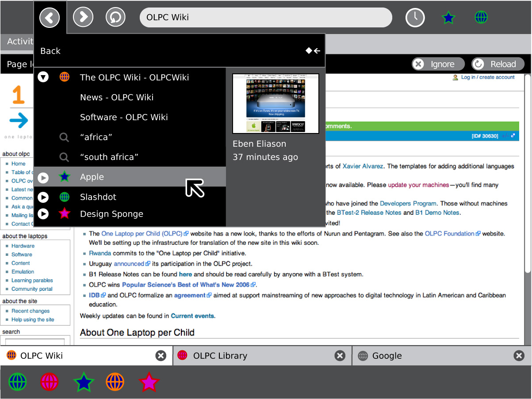The image size is (532, 399).
Task: Click the OLPC Wiki address field
Action: point(265,18)
